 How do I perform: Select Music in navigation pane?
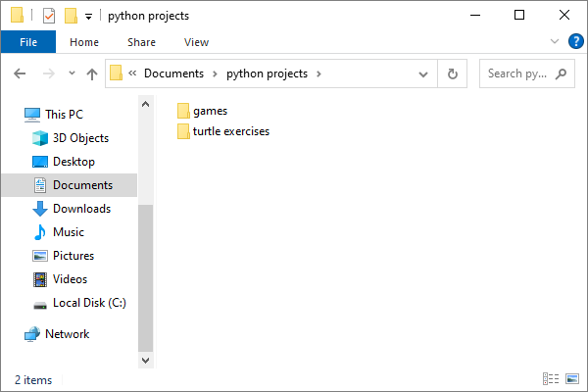pos(69,232)
